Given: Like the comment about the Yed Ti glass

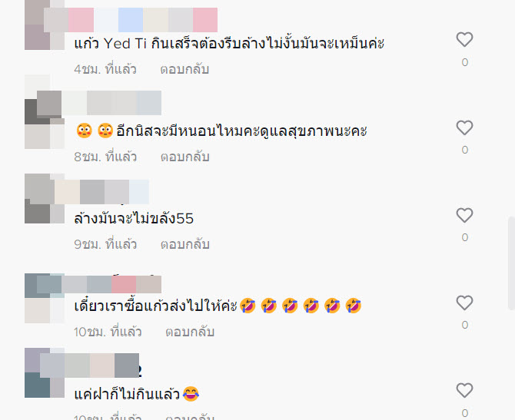Looking at the screenshot, I should click(464, 40).
